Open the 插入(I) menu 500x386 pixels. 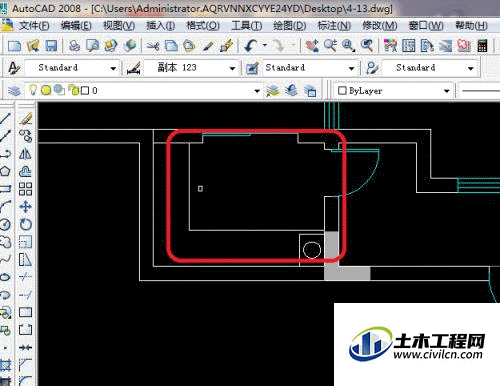(x=160, y=26)
